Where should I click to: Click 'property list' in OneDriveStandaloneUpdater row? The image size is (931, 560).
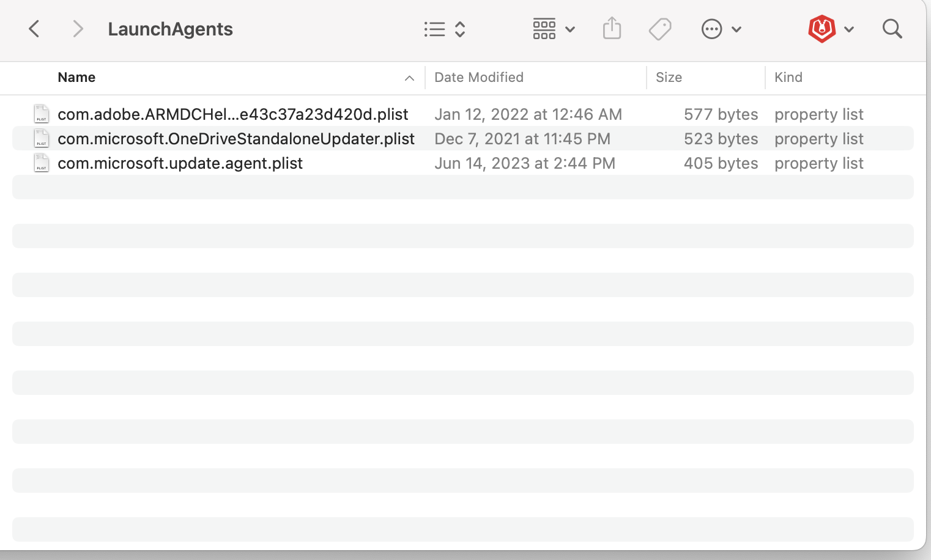click(819, 139)
